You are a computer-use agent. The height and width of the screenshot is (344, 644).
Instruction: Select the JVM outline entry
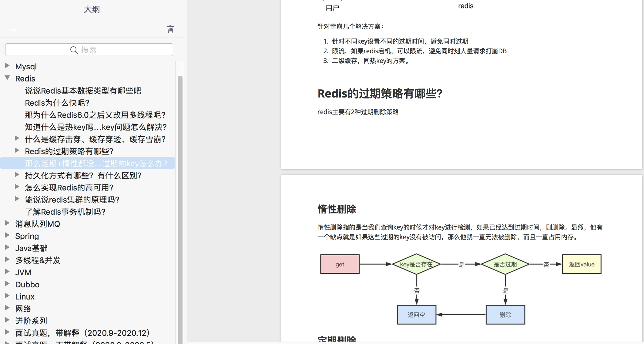pyautogui.click(x=23, y=272)
